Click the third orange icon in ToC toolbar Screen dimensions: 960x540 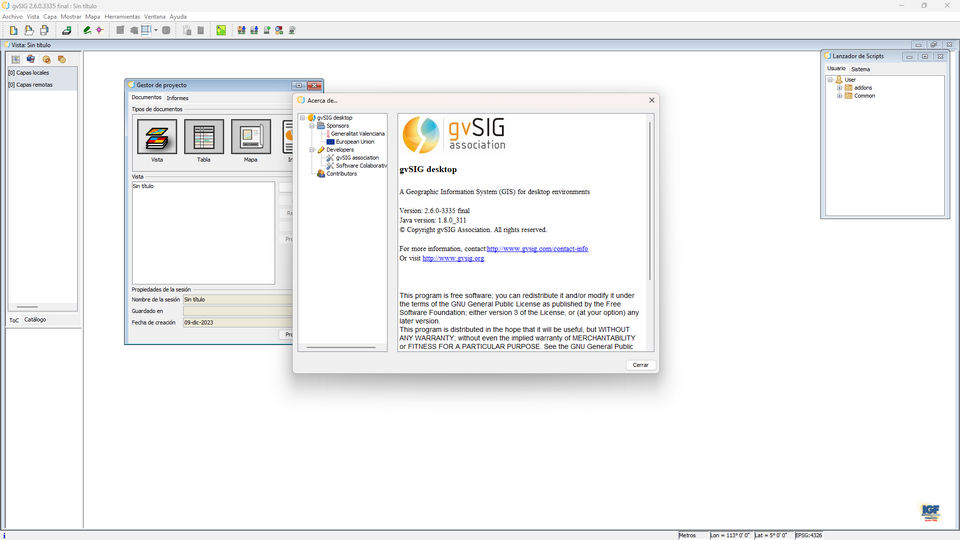46,59
